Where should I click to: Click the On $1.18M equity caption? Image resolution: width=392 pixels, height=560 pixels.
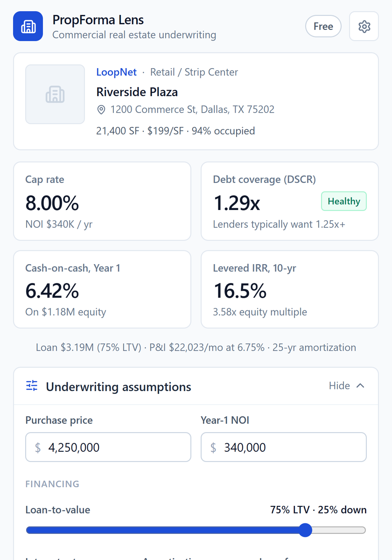click(66, 312)
